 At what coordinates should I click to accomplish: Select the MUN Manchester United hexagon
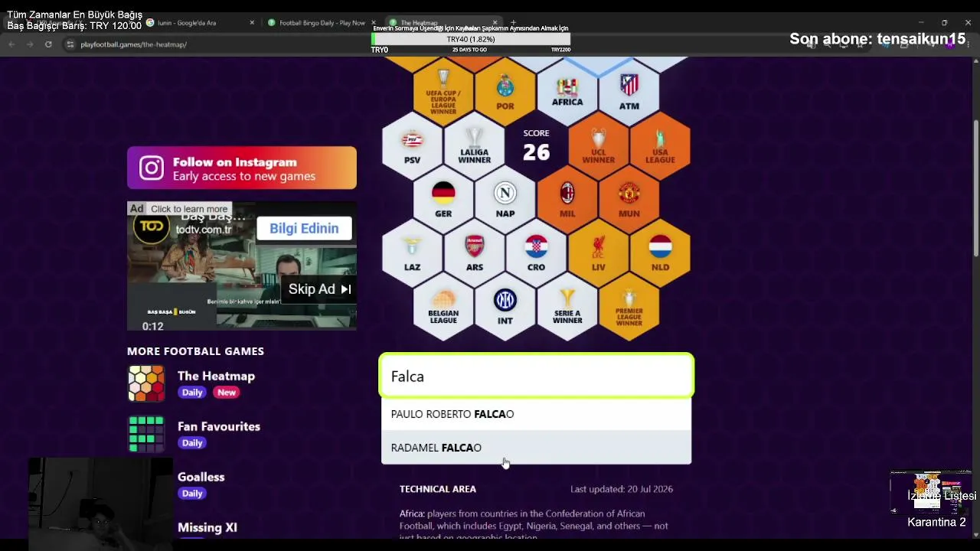[629, 199]
